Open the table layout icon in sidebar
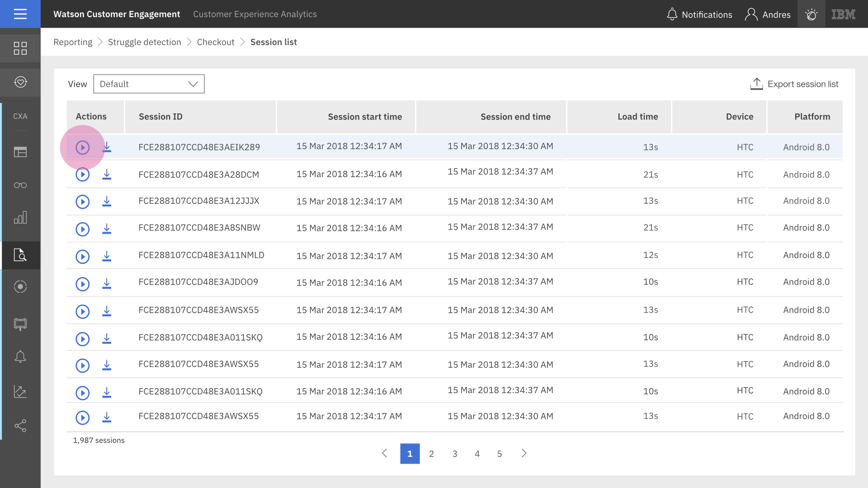This screenshot has width=868, height=488. pos(20,152)
